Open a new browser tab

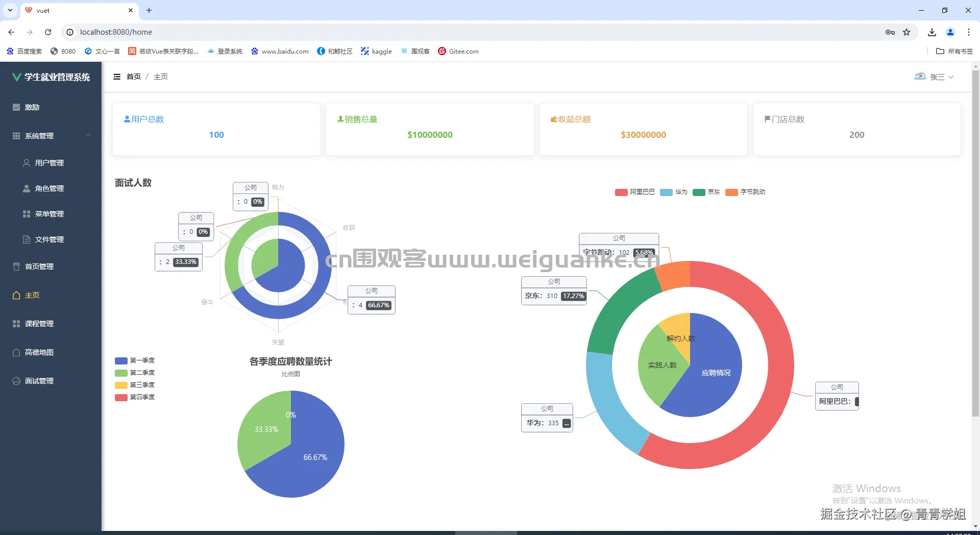(x=149, y=10)
